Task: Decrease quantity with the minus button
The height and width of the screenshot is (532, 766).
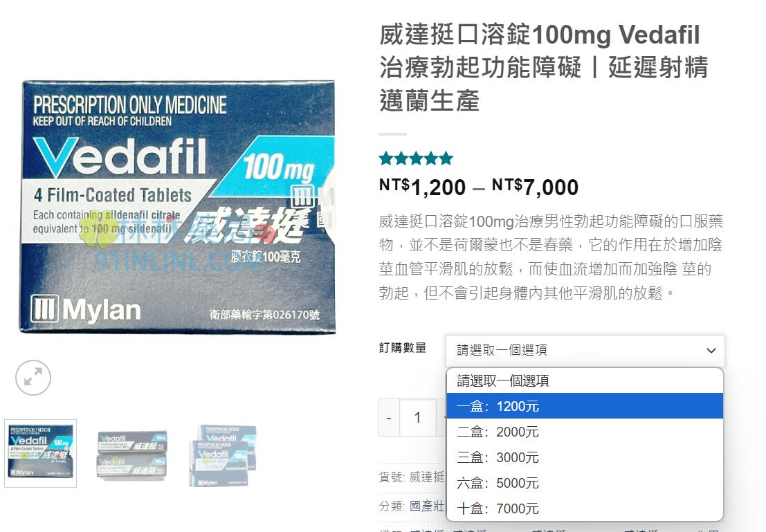Action: click(390, 418)
